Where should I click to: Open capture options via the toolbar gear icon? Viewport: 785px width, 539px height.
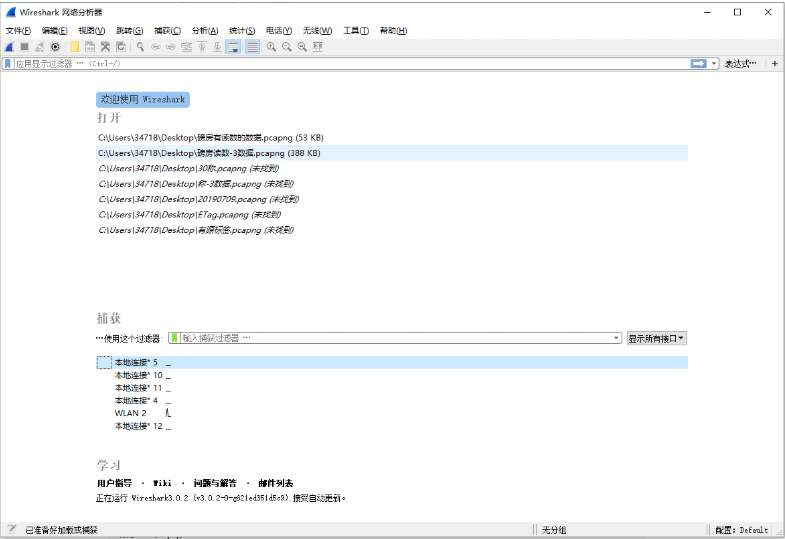point(56,47)
